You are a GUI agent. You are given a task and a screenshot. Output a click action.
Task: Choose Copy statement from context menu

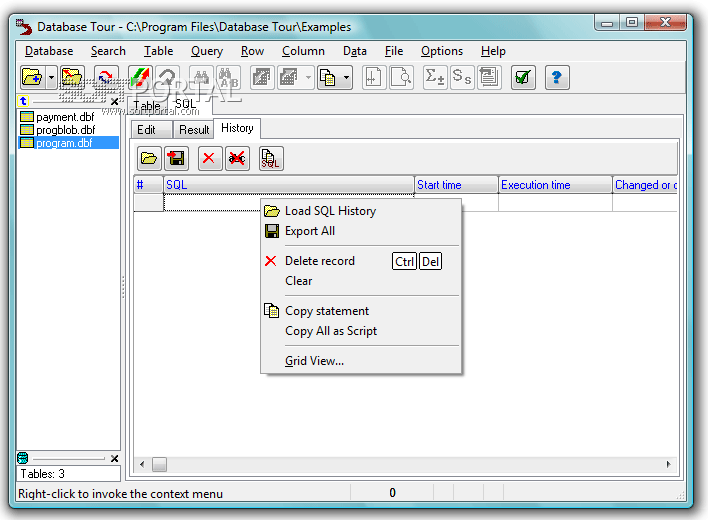pos(361,311)
